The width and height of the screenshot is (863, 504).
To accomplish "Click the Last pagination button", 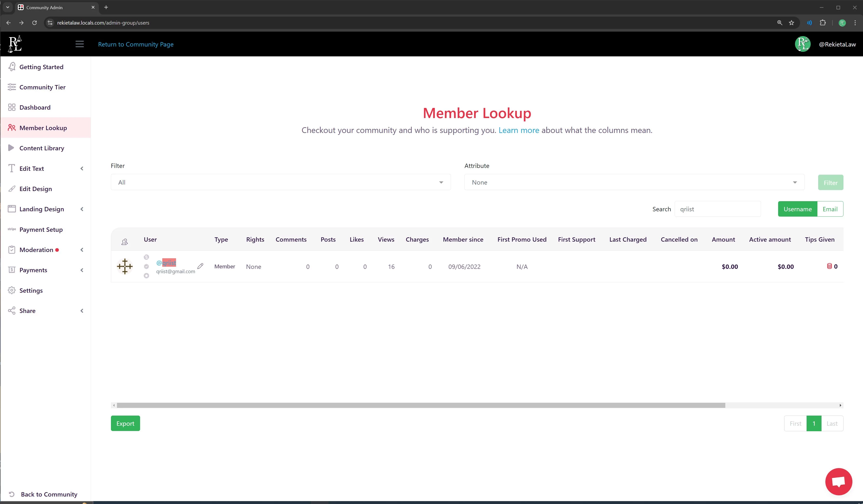I will click(x=832, y=423).
